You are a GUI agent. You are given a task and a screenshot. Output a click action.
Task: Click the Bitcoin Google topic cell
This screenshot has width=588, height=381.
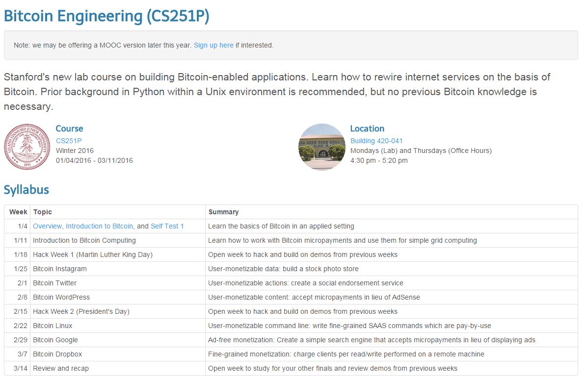click(55, 340)
